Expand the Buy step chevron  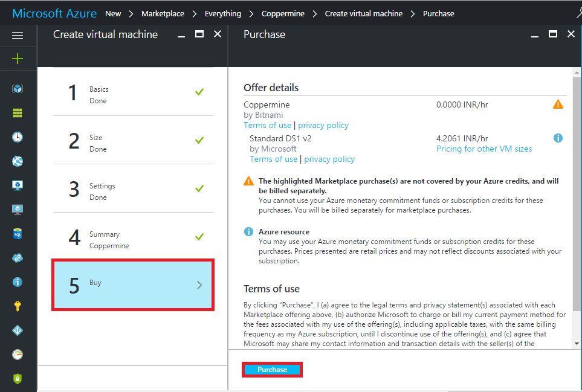click(x=199, y=285)
